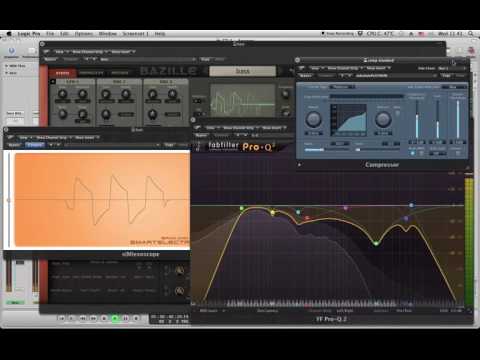
Task: Open Show Insert dropdown in Bazille window
Action: coord(123,52)
